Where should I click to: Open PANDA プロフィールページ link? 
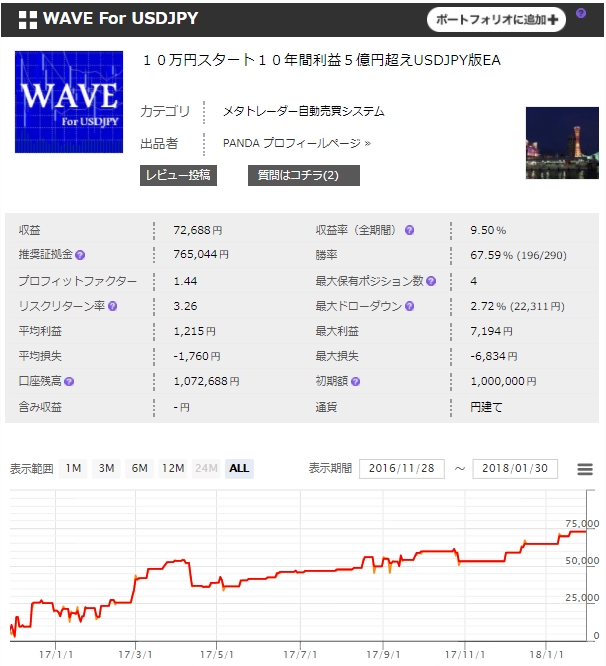pos(296,143)
